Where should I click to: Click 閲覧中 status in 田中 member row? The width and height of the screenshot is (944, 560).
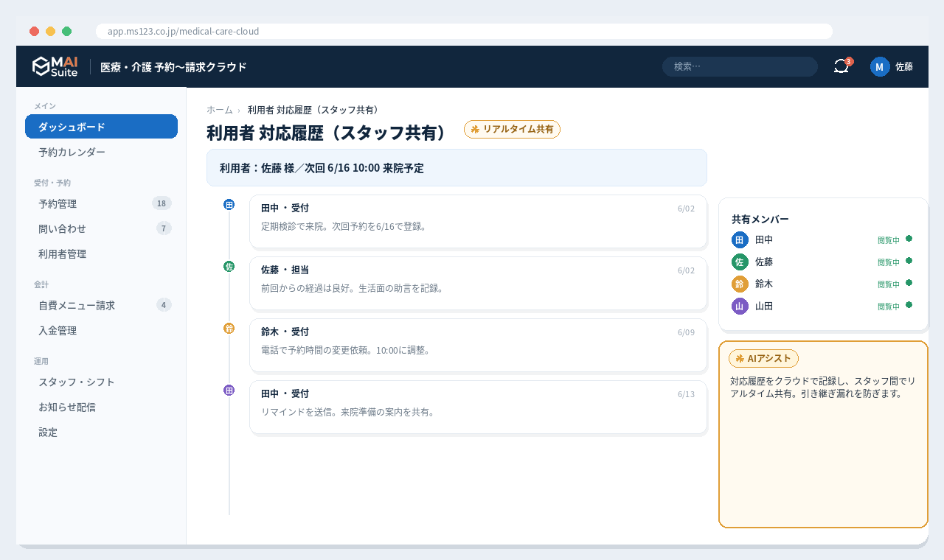pyautogui.click(x=889, y=240)
